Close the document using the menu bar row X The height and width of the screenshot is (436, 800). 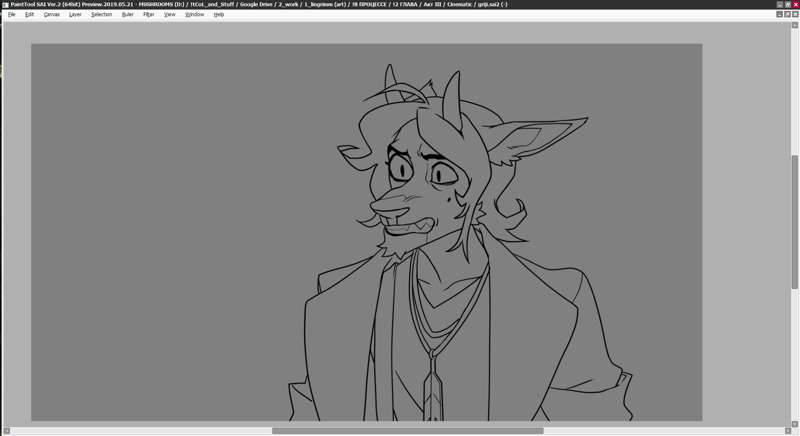[x=795, y=14]
